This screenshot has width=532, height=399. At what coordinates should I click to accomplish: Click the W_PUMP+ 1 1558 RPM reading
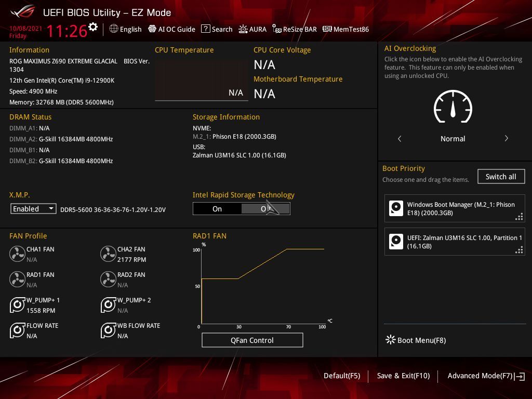[x=41, y=311]
